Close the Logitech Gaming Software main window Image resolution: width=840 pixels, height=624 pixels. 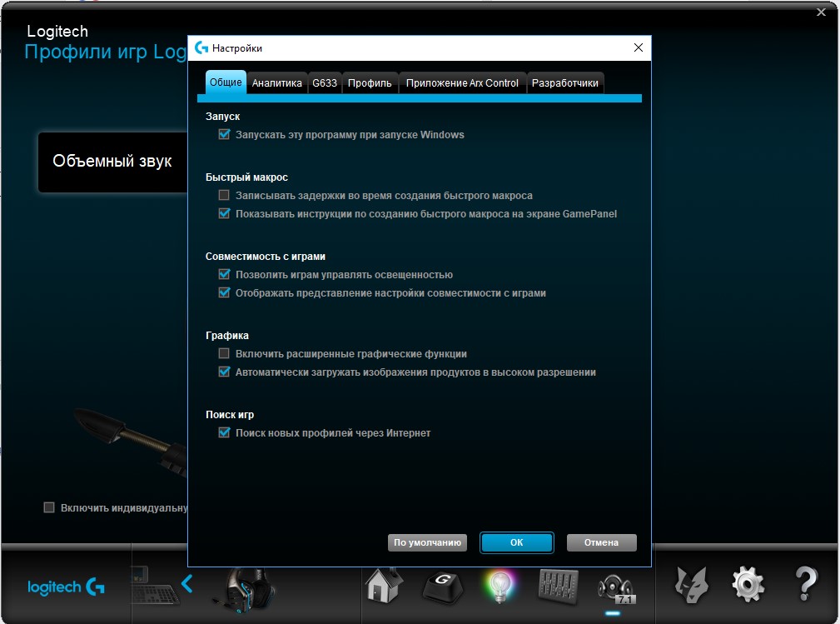(821, 12)
